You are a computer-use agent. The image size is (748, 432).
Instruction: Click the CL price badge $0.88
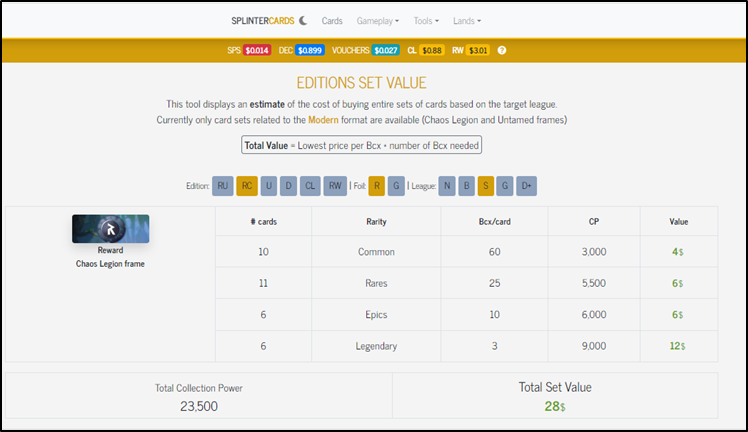[432, 50]
